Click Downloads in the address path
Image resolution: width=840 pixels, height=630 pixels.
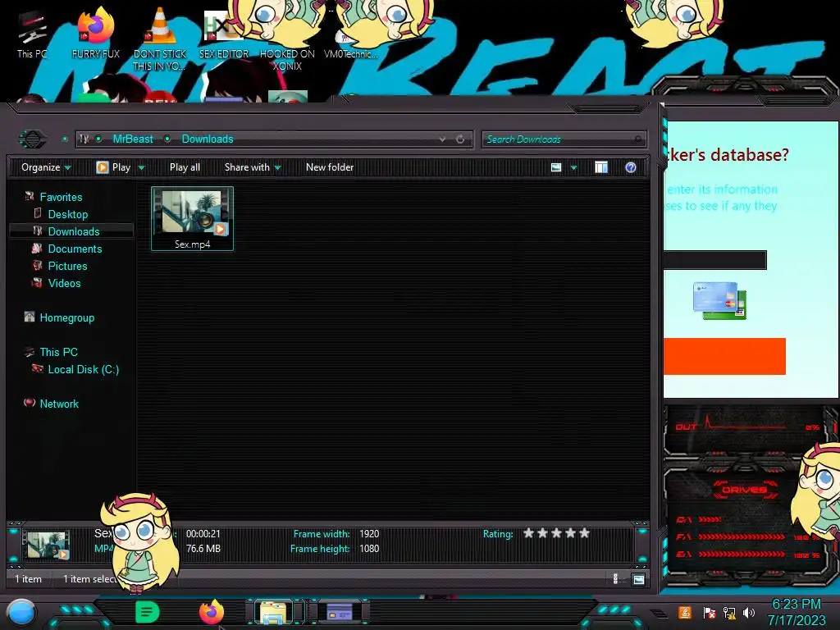[208, 139]
